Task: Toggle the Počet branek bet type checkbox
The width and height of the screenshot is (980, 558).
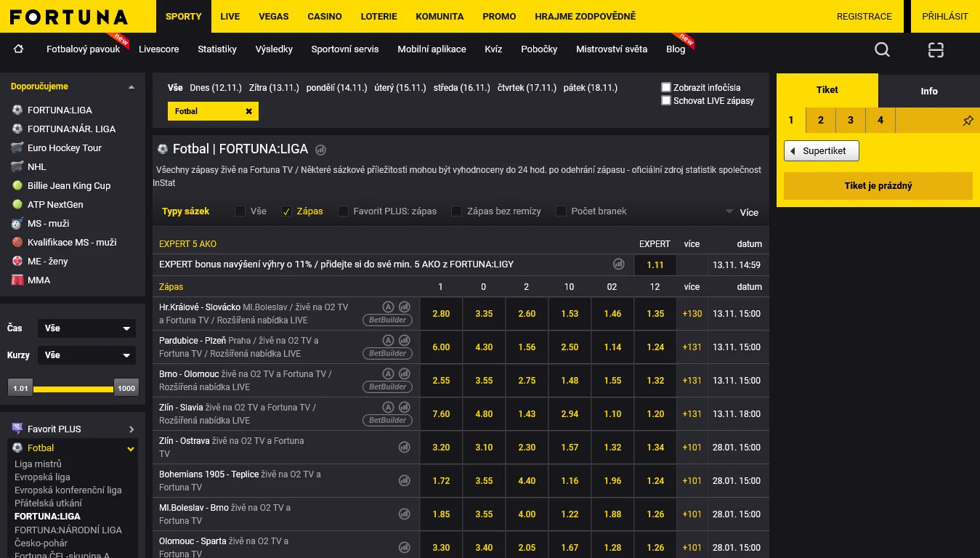Action: (561, 211)
